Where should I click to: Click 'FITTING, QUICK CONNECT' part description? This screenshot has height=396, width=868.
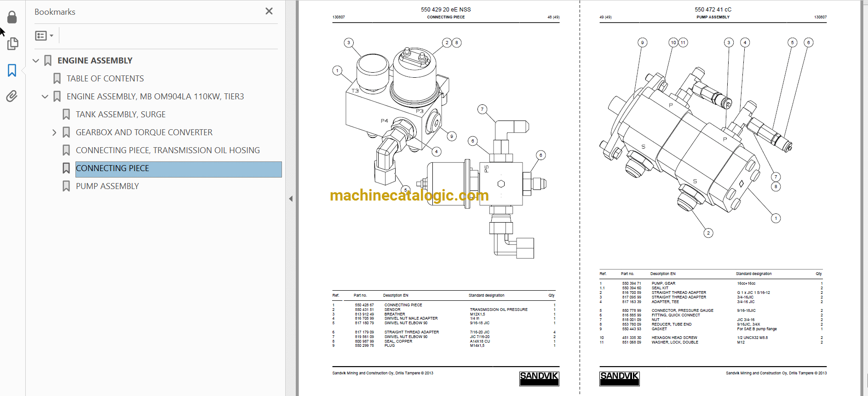pyautogui.click(x=676, y=315)
